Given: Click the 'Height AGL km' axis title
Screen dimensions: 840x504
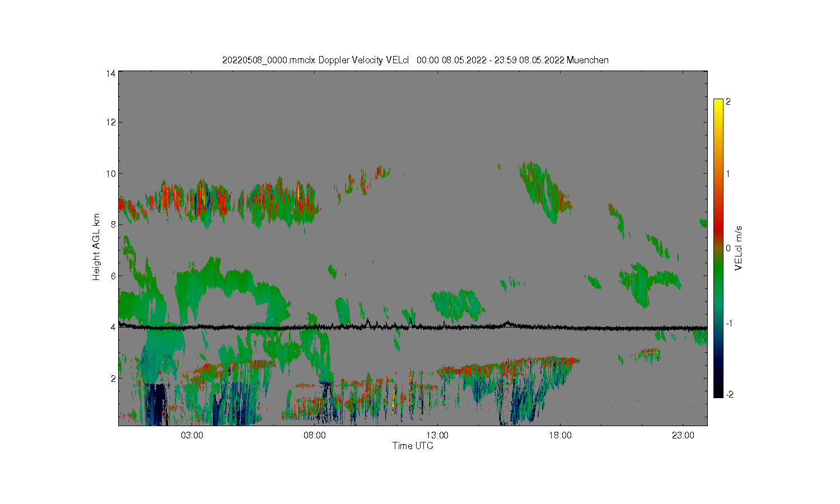Looking at the screenshot, I should tap(96, 247).
